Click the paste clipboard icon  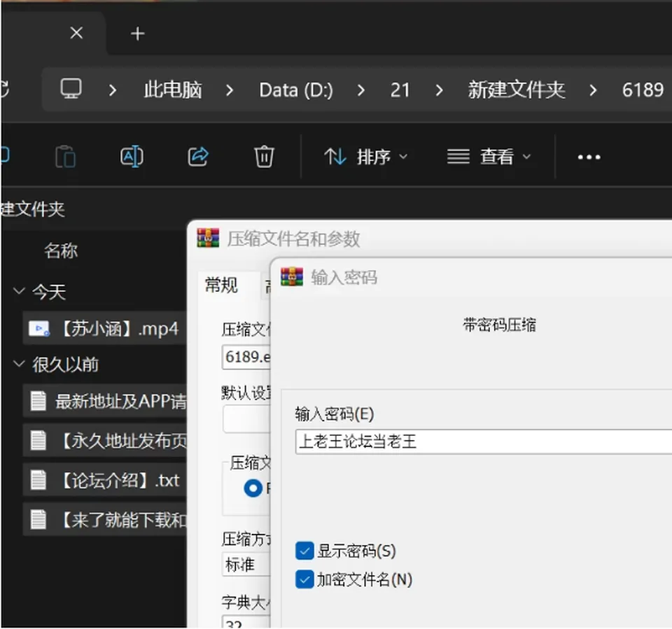coord(66,157)
